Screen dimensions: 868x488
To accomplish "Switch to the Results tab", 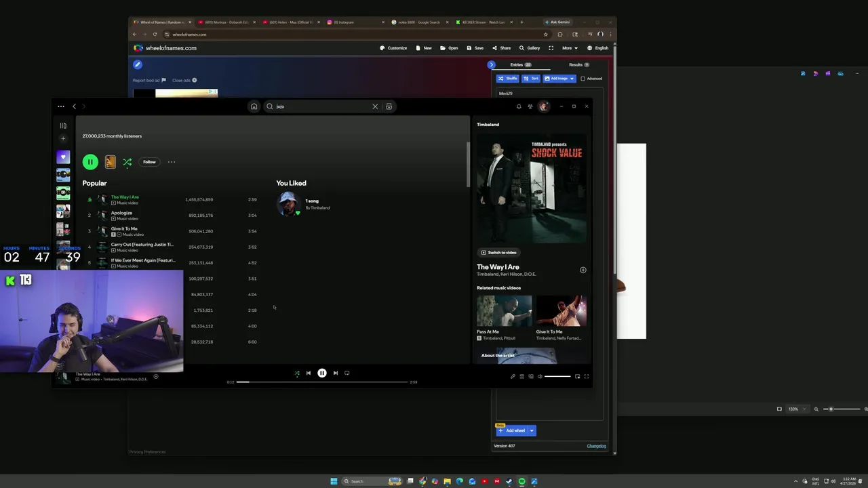I will point(578,65).
